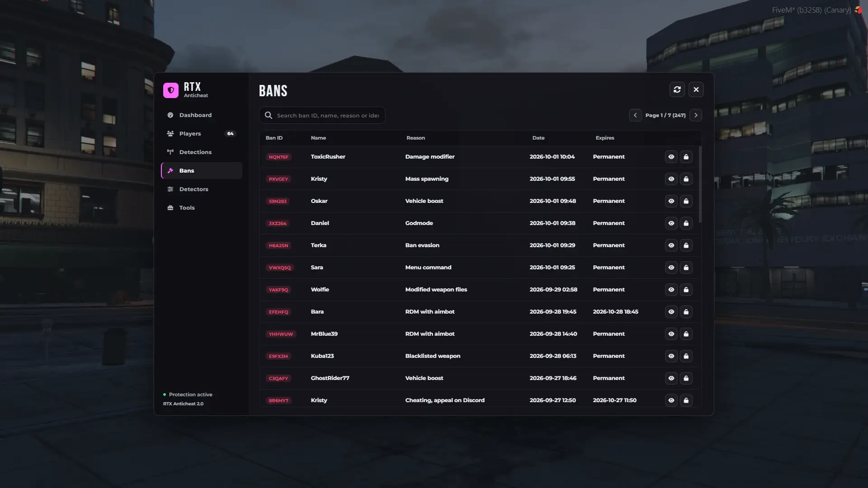Show details of Bara's ban via eye
Viewport: 868px width, 488px height.
(671, 312)
